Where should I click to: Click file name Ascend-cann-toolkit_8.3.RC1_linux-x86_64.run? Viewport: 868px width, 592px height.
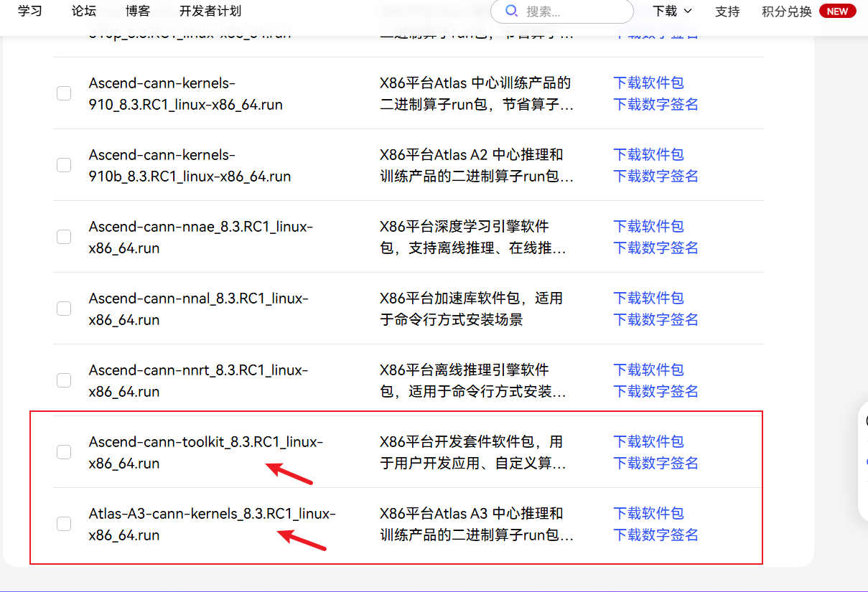(x=206, y=452)
